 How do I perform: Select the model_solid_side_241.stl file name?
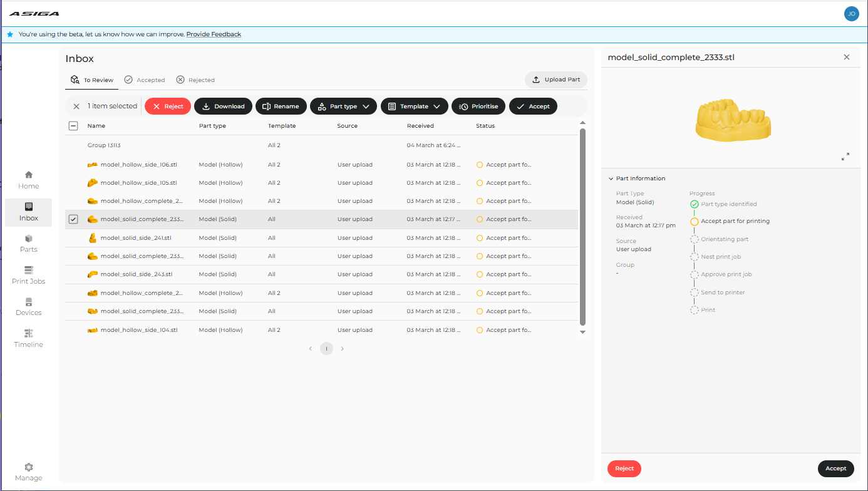(136, 238)
